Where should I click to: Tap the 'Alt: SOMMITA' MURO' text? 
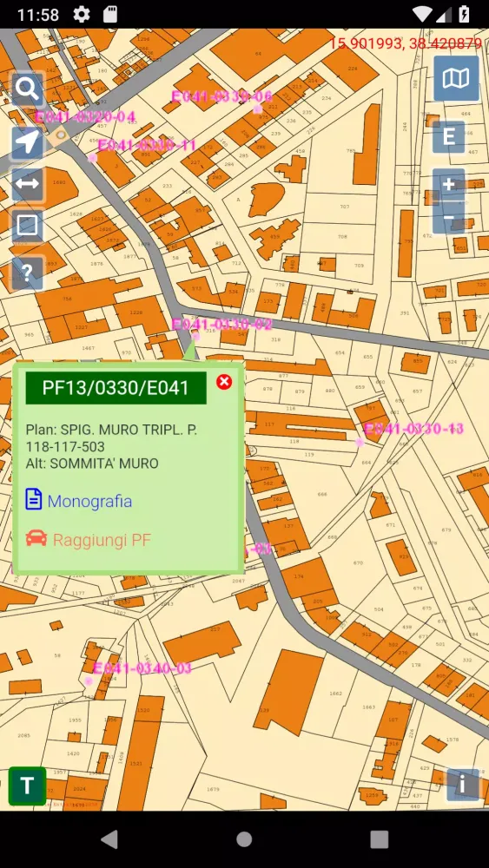[x=92, y=464]
